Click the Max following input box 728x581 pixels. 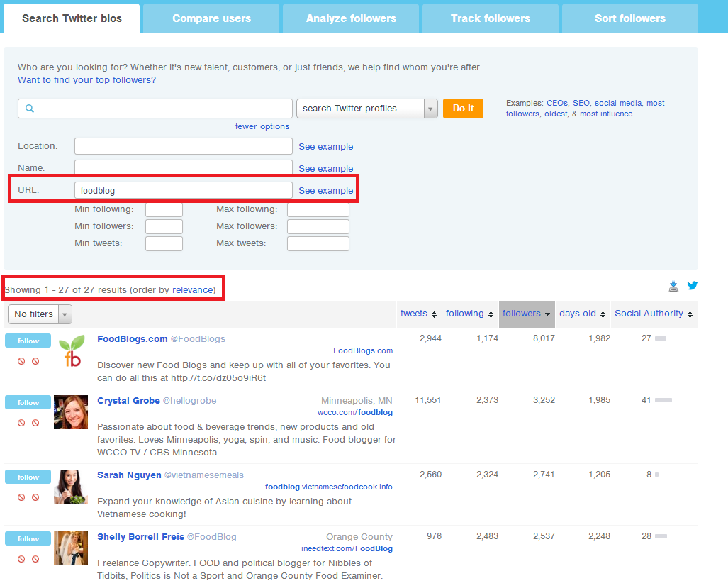tap(318, 209)
